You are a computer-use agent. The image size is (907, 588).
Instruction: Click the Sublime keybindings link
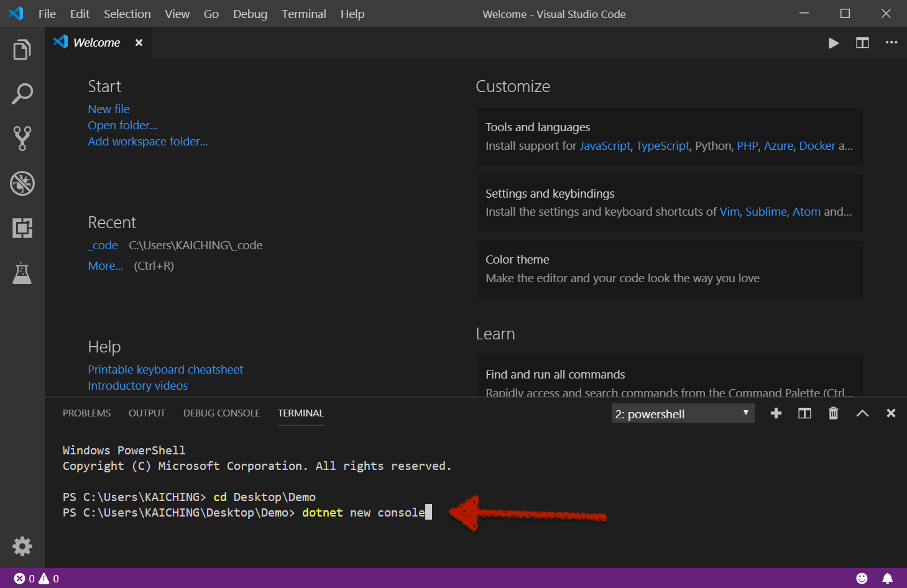(x=767, y=211)
